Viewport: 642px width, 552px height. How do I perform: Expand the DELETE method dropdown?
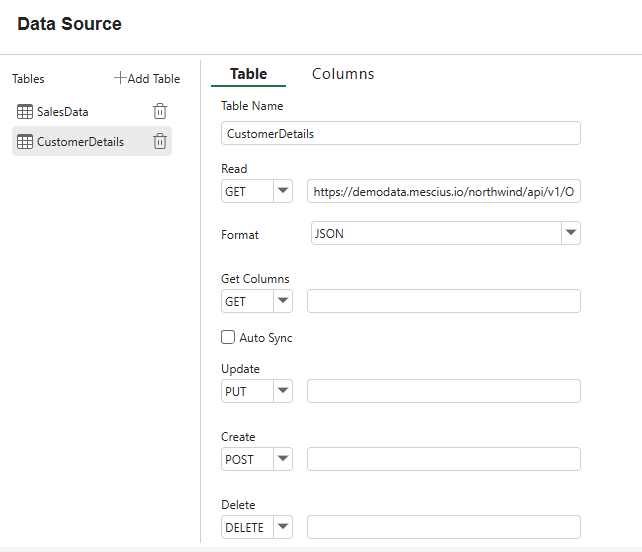[282, 528]
